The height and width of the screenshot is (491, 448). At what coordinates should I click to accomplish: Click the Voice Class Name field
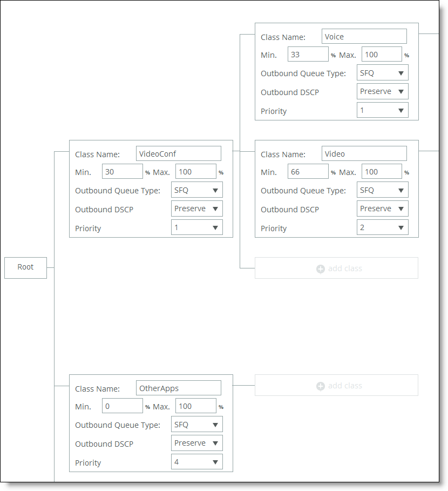point(364,36)
